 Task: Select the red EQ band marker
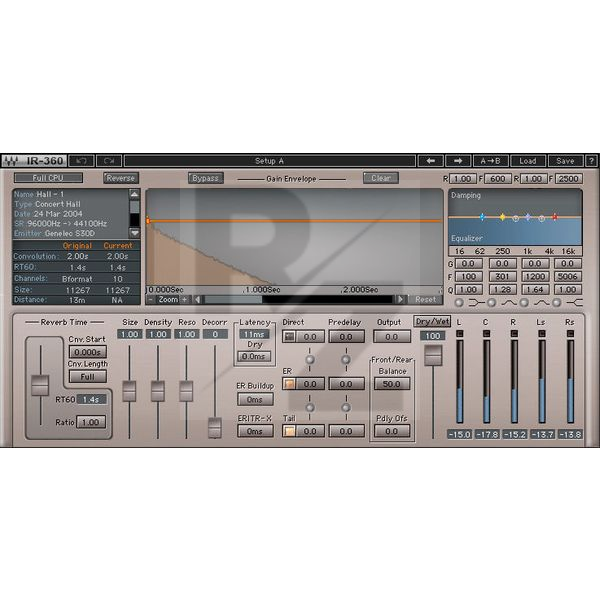554,217
